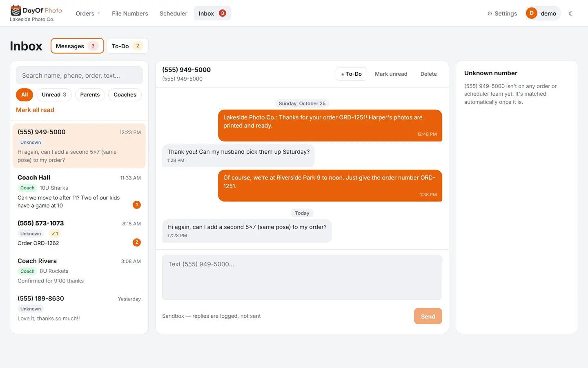
Task: Filter conversations by Coaches
Action: pos(125,94)
